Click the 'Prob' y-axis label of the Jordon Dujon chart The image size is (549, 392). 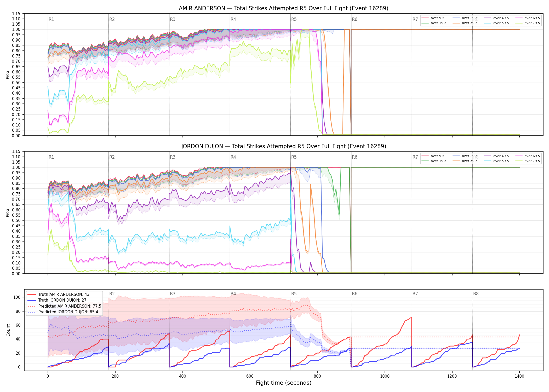(8, 213)
